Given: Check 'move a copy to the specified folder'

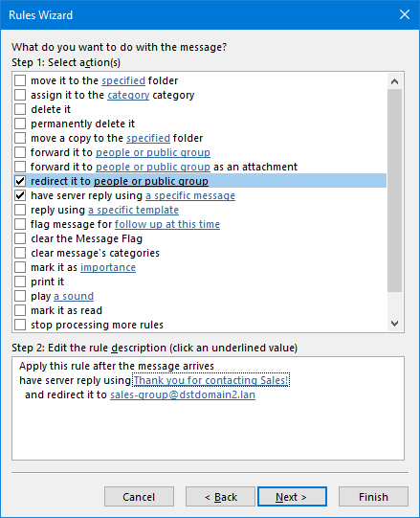Looking at the screenshot, I should (20, 138).
